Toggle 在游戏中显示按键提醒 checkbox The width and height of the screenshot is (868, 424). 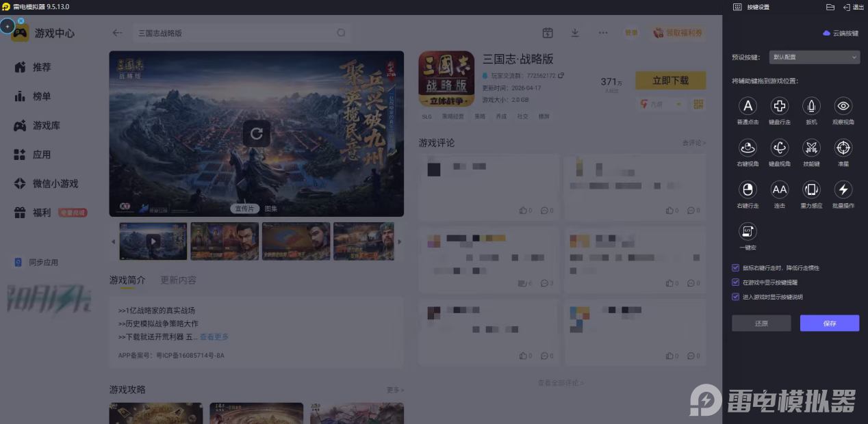click(735, 282)
